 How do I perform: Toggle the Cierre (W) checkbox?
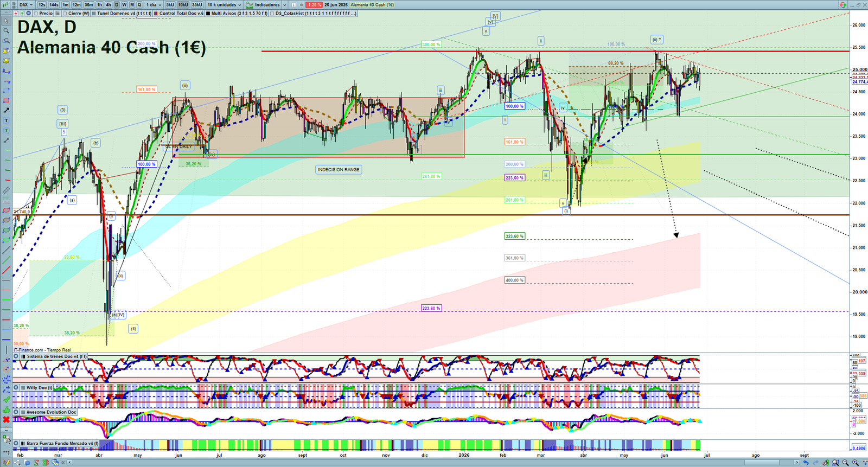click(x=65, y=13)
